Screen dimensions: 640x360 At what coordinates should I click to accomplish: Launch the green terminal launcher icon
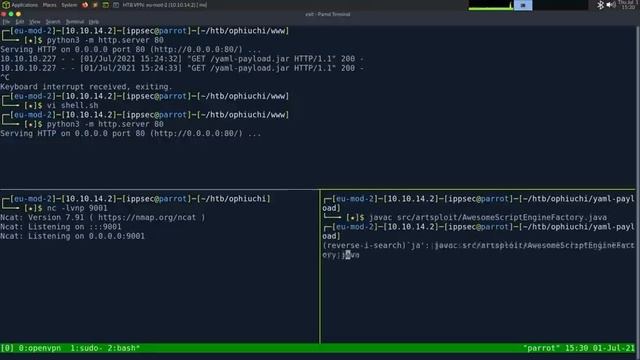(105, 5)
